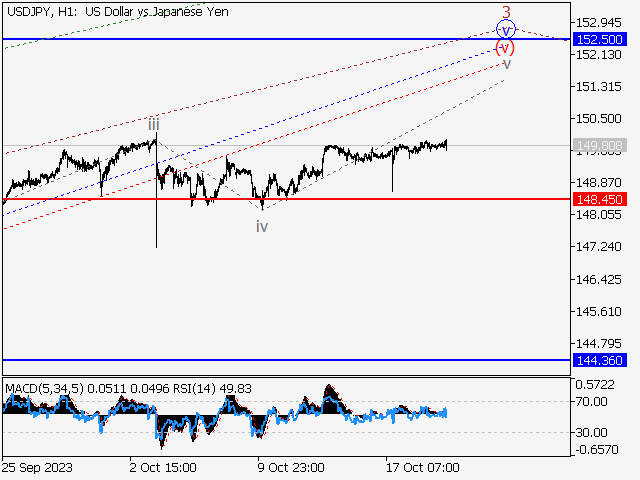Click the wave label iv
This screenshot has width=640, height=480.
(262, 227)
